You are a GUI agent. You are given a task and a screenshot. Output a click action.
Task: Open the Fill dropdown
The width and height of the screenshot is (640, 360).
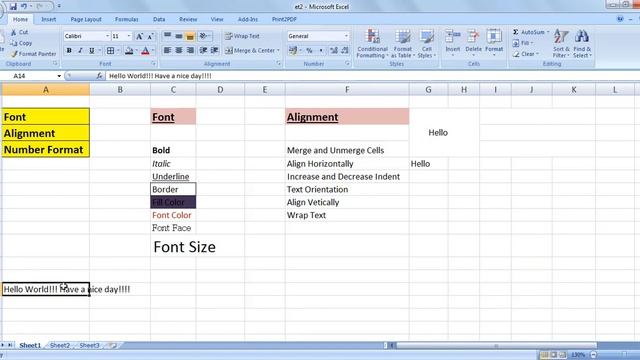(x=522, y=43)
